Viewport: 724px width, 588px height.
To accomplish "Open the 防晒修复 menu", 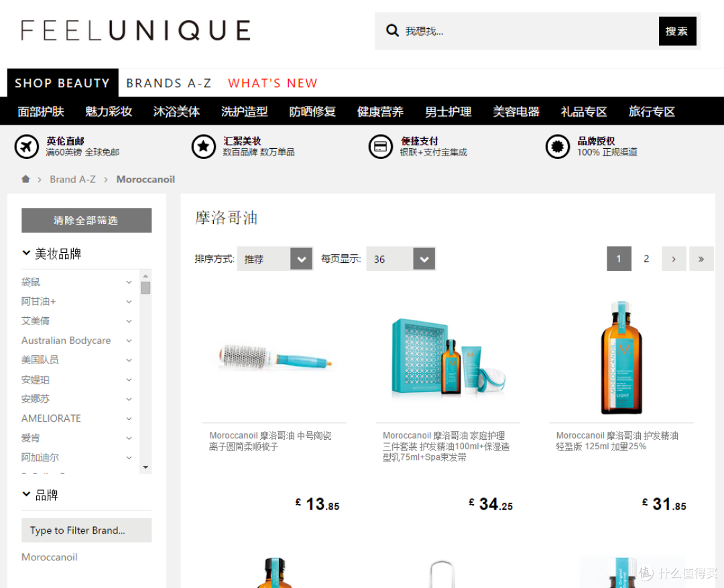I will 312,111.
